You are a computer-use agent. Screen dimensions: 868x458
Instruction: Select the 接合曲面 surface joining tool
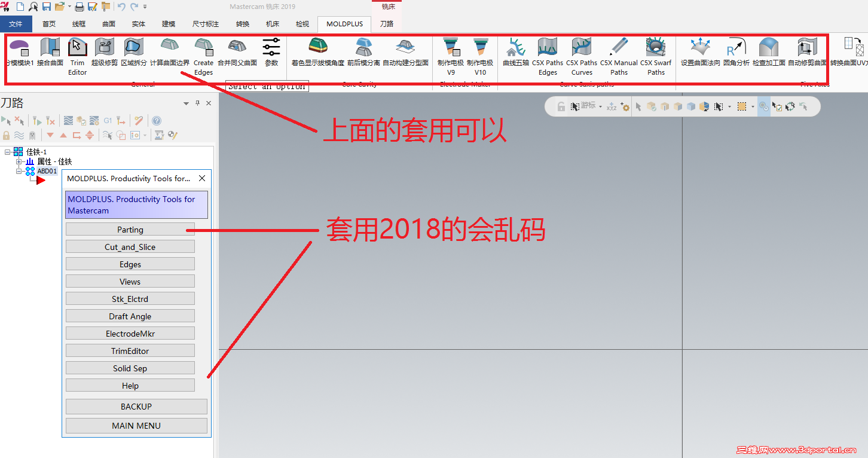point(50,52)
